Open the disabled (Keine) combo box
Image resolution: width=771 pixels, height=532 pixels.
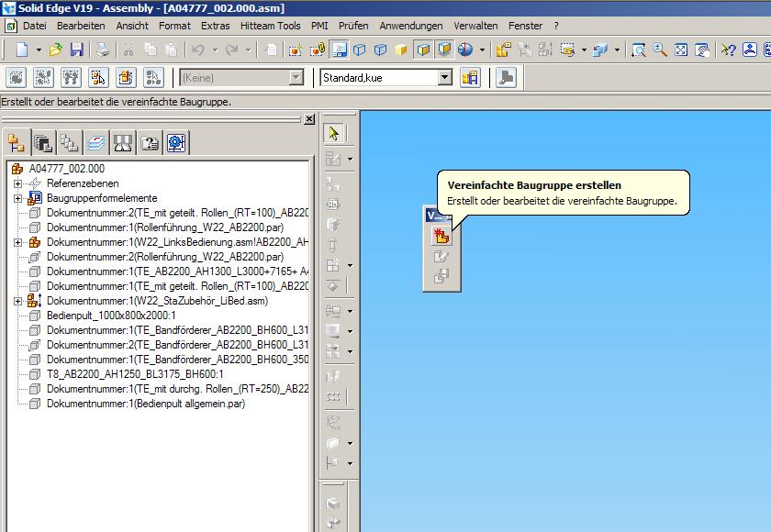241,78
